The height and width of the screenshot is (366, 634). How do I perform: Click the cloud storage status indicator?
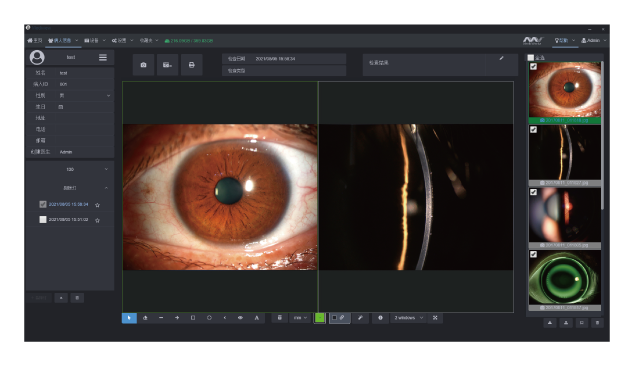pyautogui.click(x=188, y=40)
